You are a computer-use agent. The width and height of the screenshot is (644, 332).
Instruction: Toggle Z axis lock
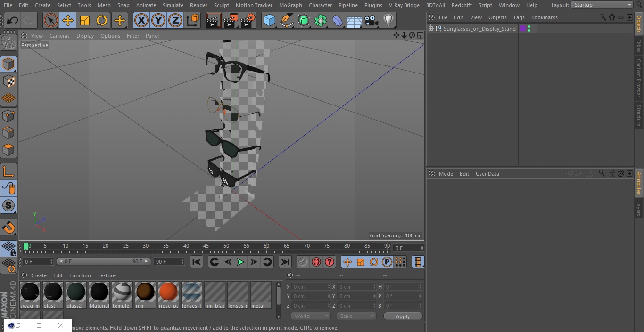coord(175,20)
